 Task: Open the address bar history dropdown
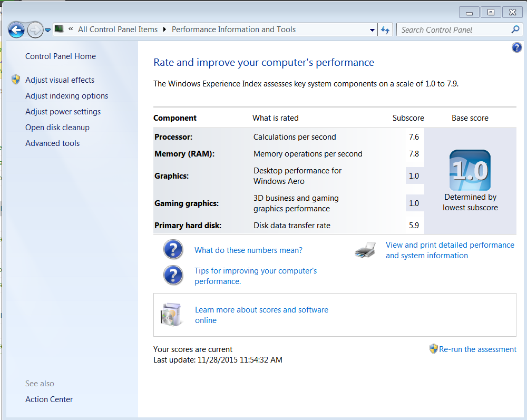(x=372, y=30)
